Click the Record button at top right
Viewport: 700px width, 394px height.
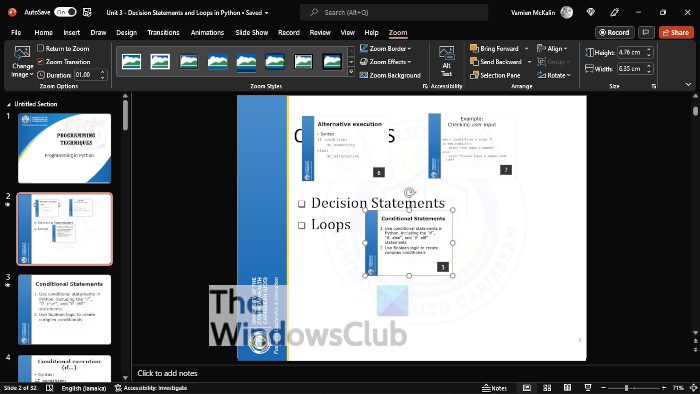614,33
